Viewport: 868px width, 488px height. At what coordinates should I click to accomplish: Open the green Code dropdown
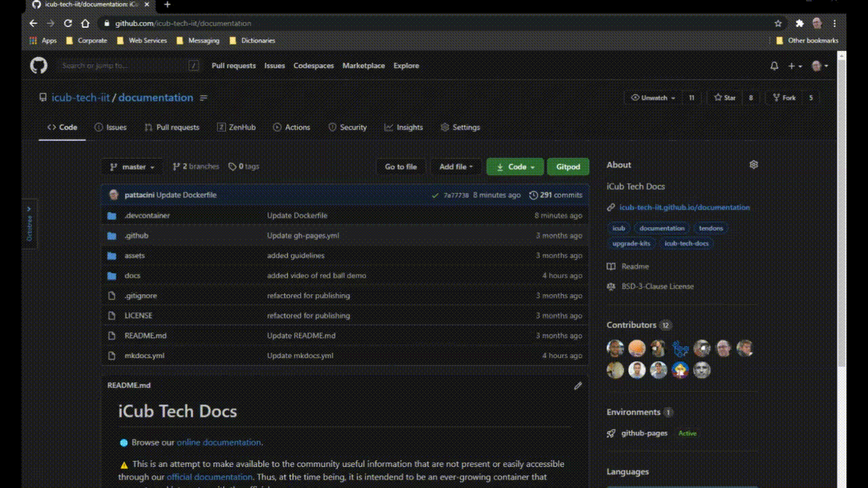pyautogui.click(x=515, y=167)
